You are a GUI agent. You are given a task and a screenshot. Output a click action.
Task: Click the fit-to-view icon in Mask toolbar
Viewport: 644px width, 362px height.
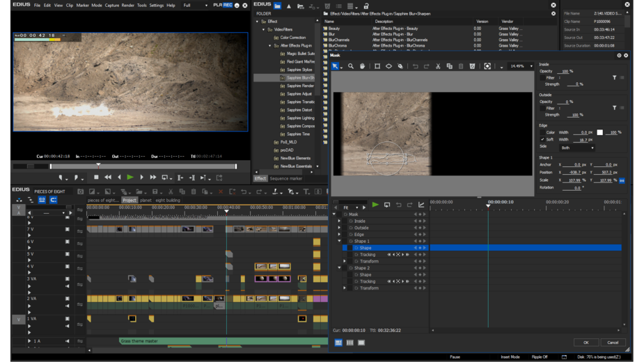[487, 66]
